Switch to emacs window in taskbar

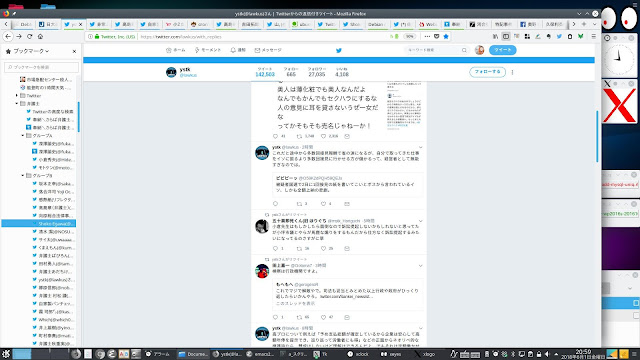[260, 354]
